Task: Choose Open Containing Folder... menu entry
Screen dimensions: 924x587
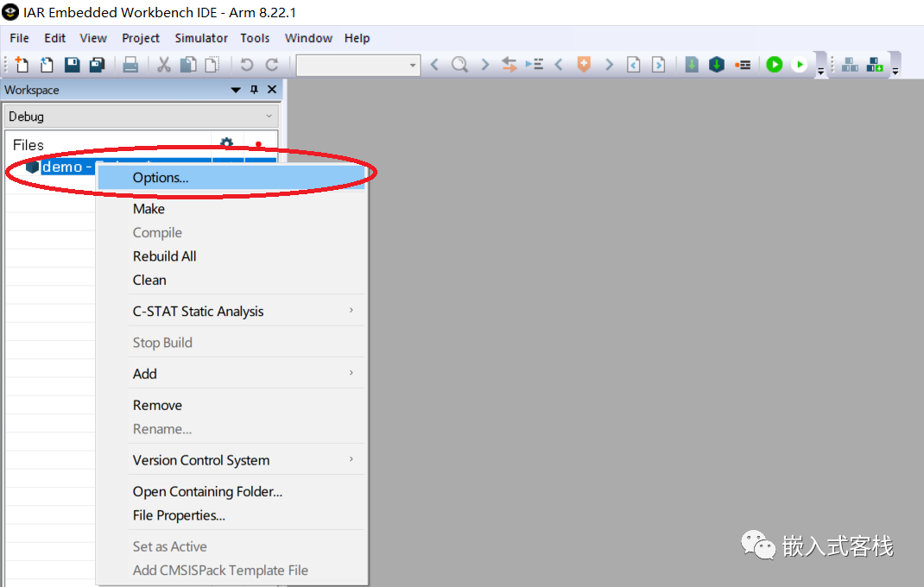Action: 231,491
